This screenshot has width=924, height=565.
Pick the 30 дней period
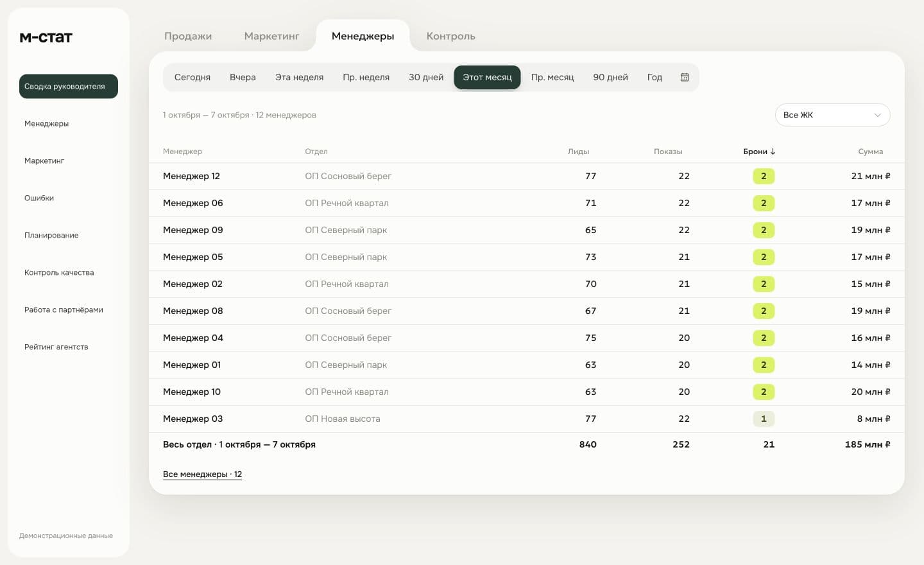pyautogui.click(x=426, y=77)
